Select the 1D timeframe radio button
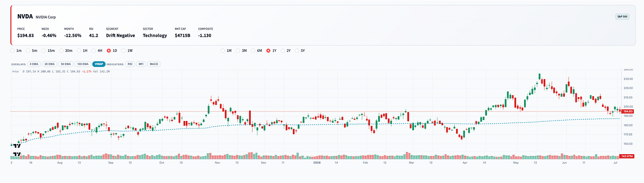This screenshot has height=183, width=644. (109, 51)
